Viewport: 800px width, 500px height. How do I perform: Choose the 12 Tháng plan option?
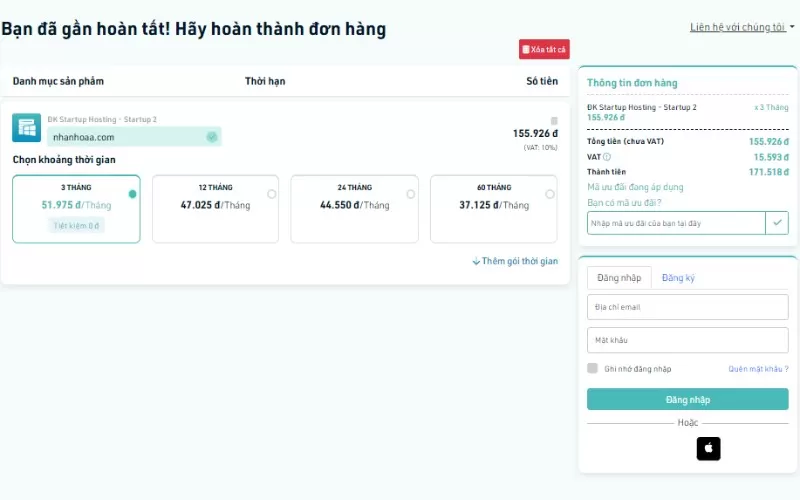tap(271, 194)
